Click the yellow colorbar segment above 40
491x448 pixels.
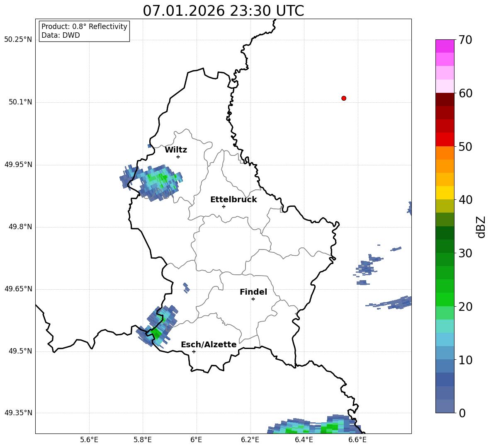[x=445, y=193]
